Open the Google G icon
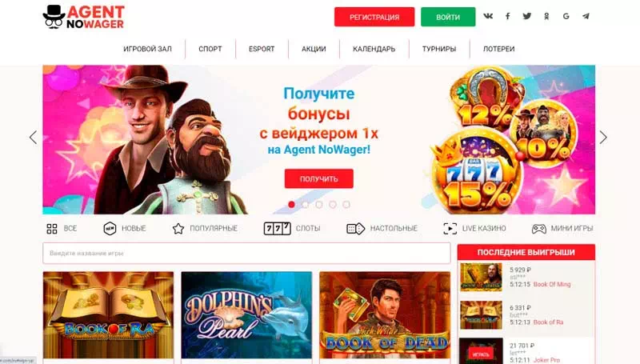The image size is (640, 364). [x=566, y=16]
